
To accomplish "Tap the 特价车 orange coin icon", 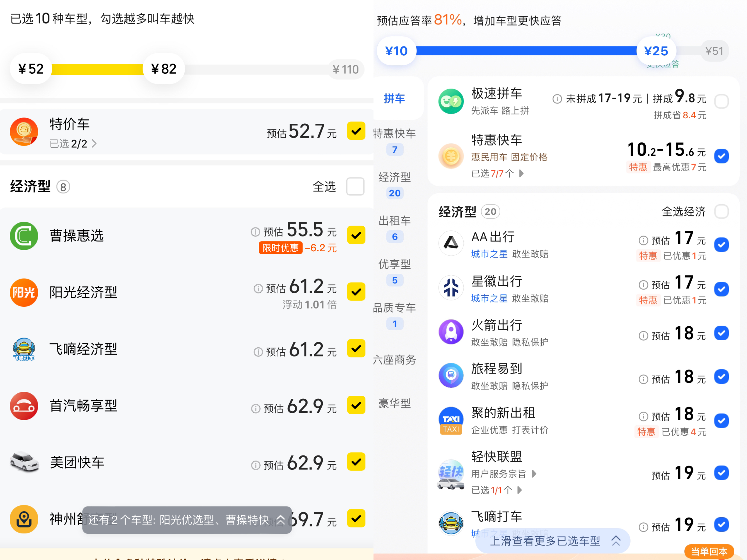I will [x=24, y=132].
